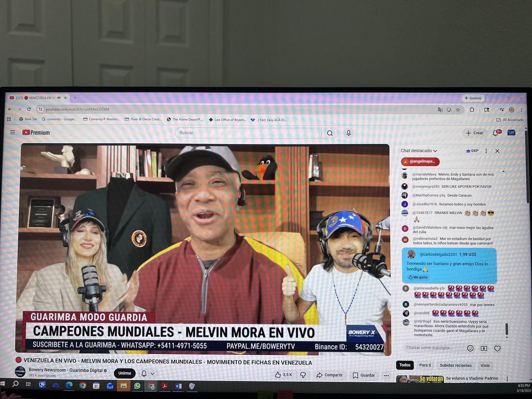Dislike the video with thumbs down
This screenshot has height=399, width=532.
click(303, 375)
